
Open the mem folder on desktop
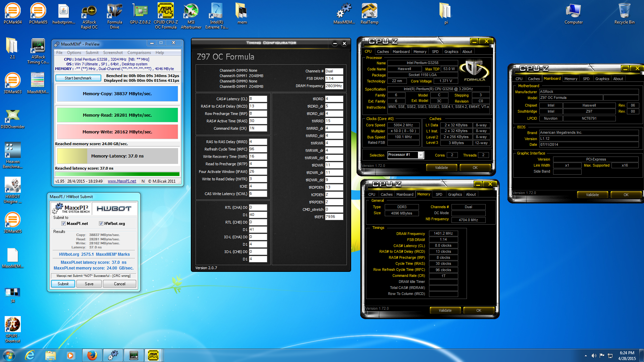[x=242, y=13]
